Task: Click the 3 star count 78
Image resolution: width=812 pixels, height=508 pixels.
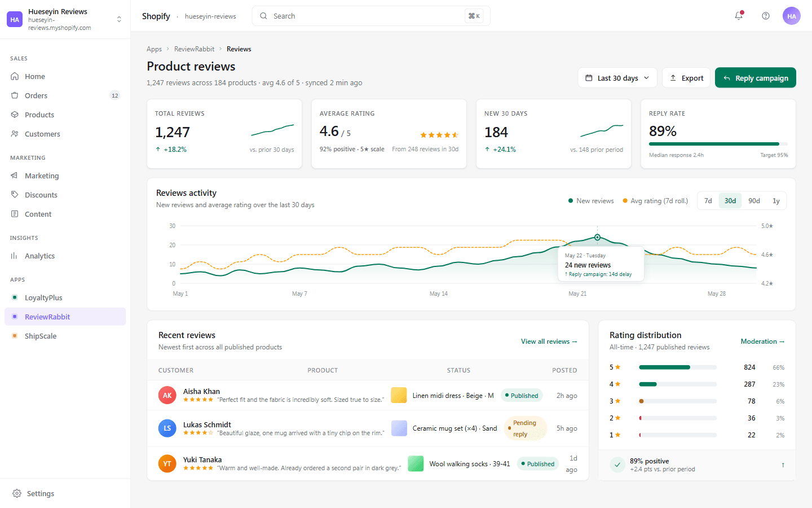Action: coord(751,401)
